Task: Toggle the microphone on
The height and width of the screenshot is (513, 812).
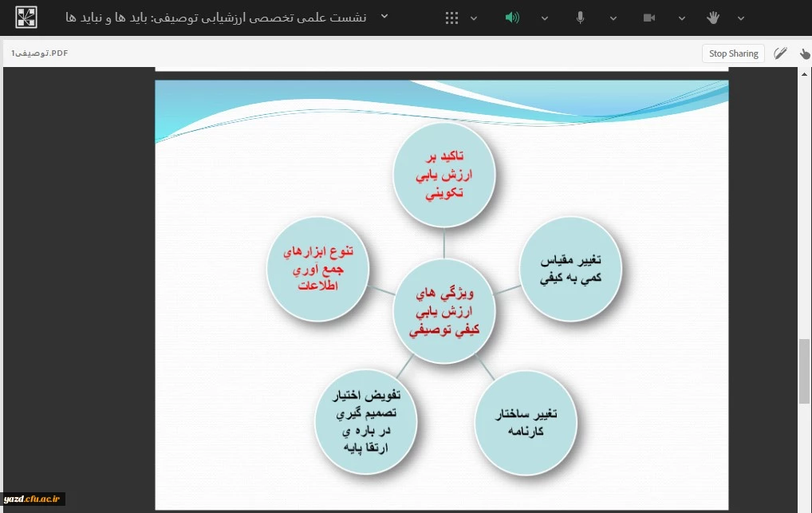Action: point(581,18)
